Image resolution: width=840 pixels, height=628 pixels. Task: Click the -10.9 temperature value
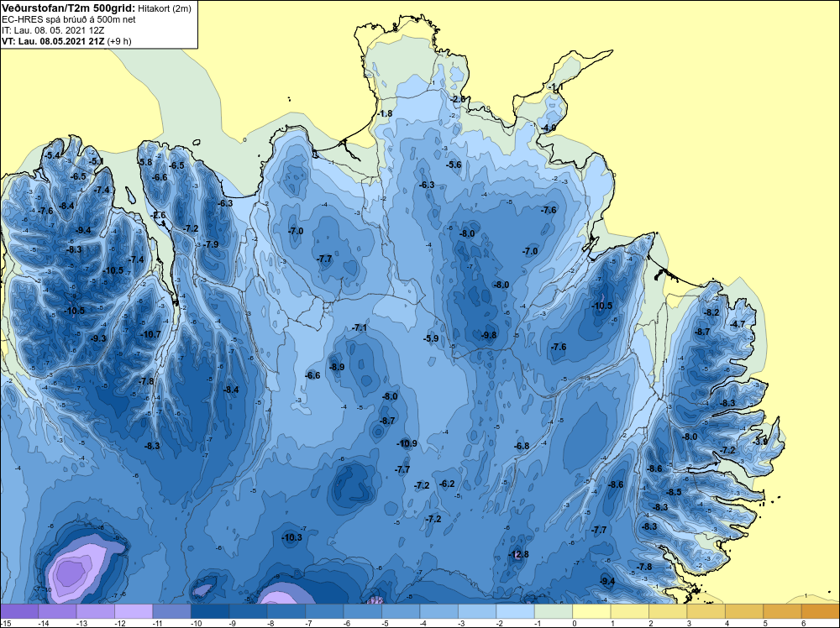[407, 443]
